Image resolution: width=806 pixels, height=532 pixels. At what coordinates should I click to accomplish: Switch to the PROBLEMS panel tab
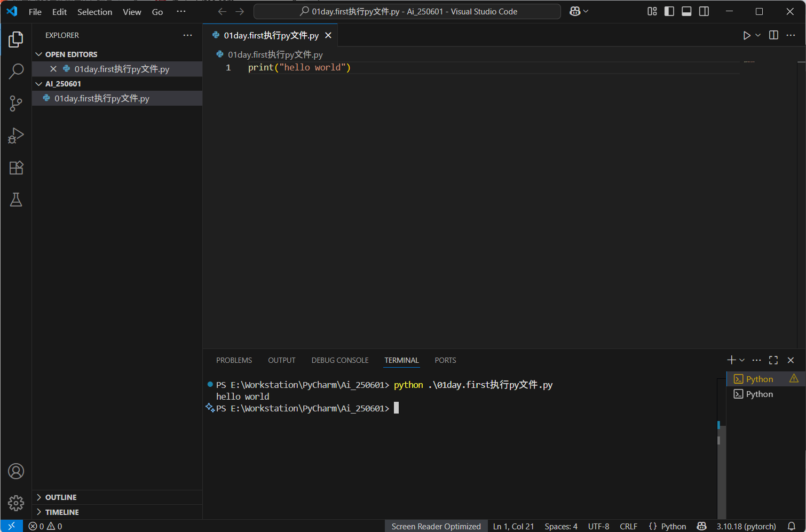[234, 360]
